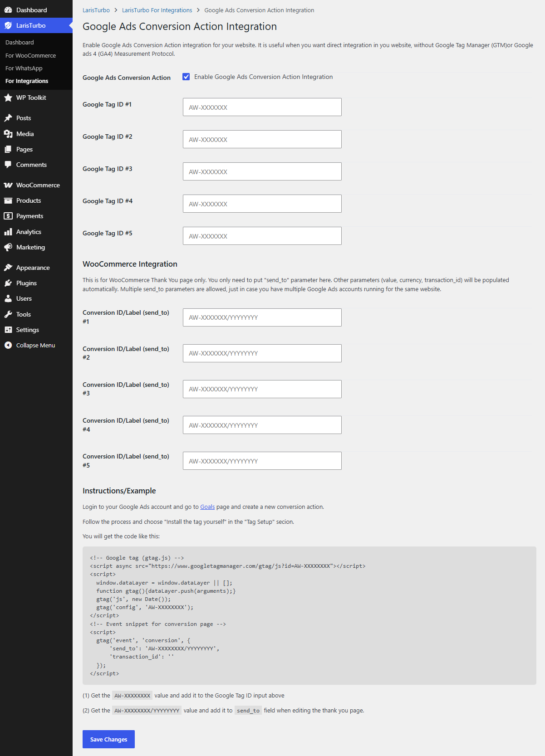Click the WP Toolkit star icon
The width and height of the screenshot is (545, 756).
[x=8, y=98]
